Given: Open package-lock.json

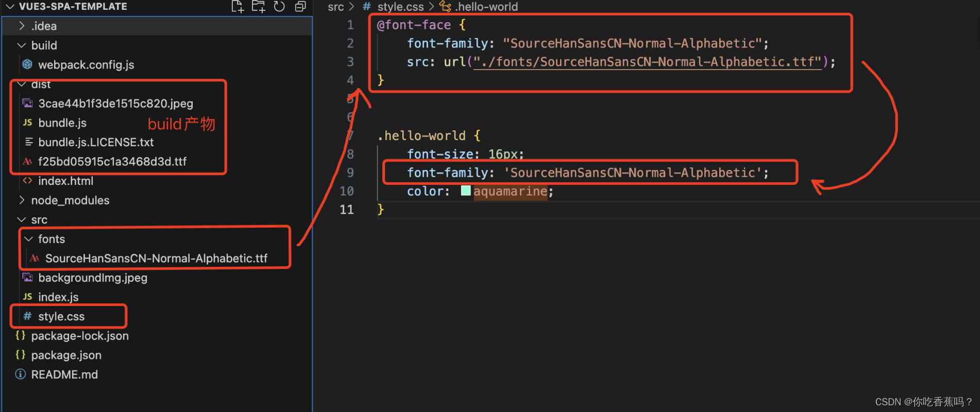Looking at the screenshot, I should pos(80,336).
